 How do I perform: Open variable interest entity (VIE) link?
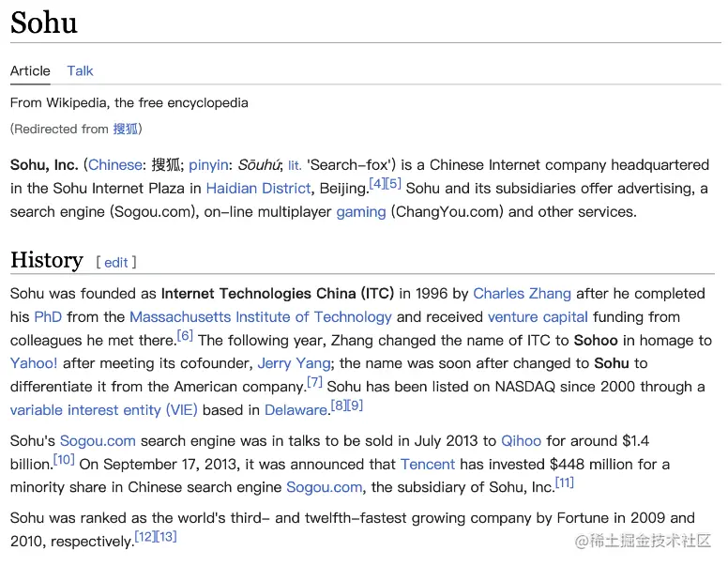click(104, 410)
